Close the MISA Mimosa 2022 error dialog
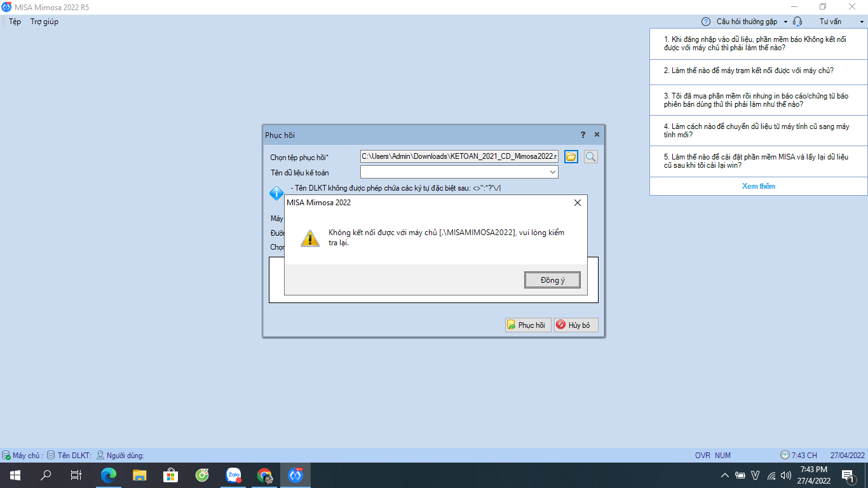 (x=577, y=203)
